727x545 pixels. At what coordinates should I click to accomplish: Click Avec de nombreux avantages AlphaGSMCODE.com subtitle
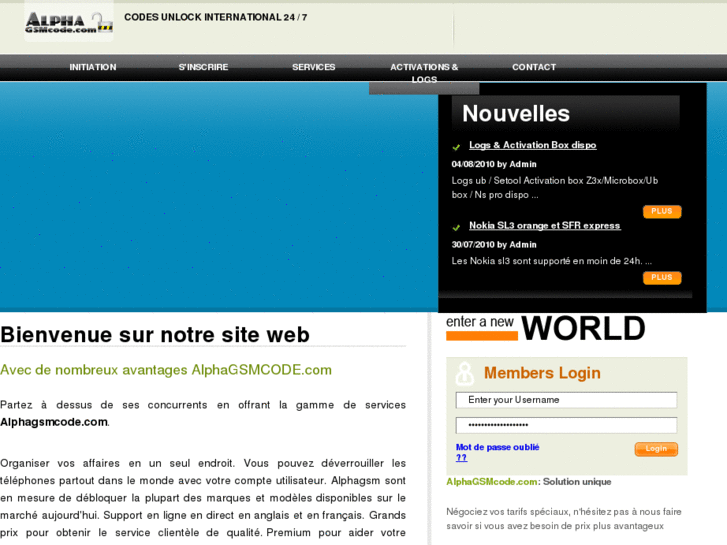(166, 370)
